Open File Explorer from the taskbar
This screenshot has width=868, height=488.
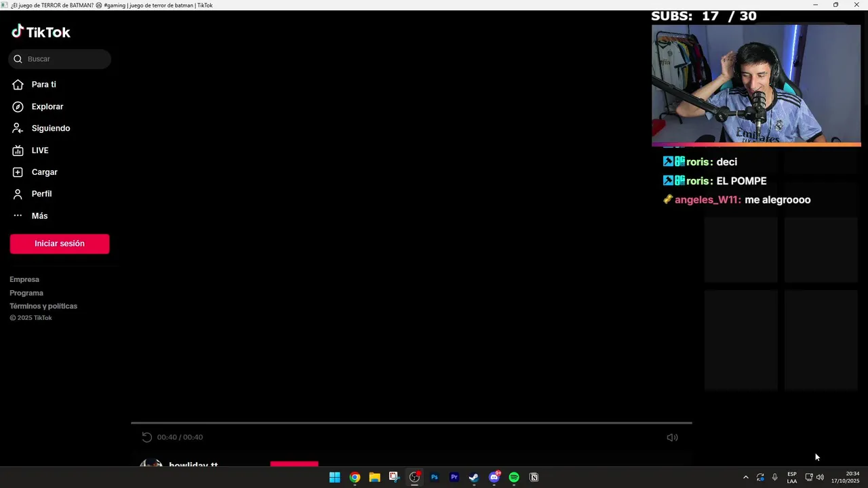(x=374, y=477)
